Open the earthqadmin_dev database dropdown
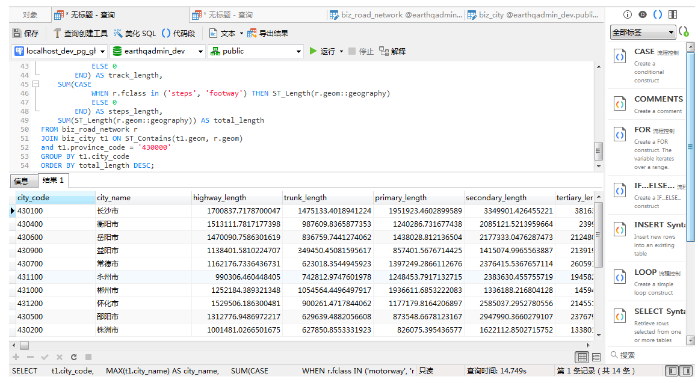 [x=158, y=51]
